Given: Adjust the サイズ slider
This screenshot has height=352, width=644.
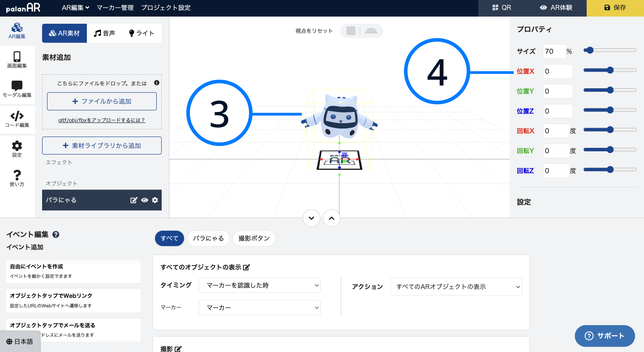Looking at the screenshot, I should point(610,50).
